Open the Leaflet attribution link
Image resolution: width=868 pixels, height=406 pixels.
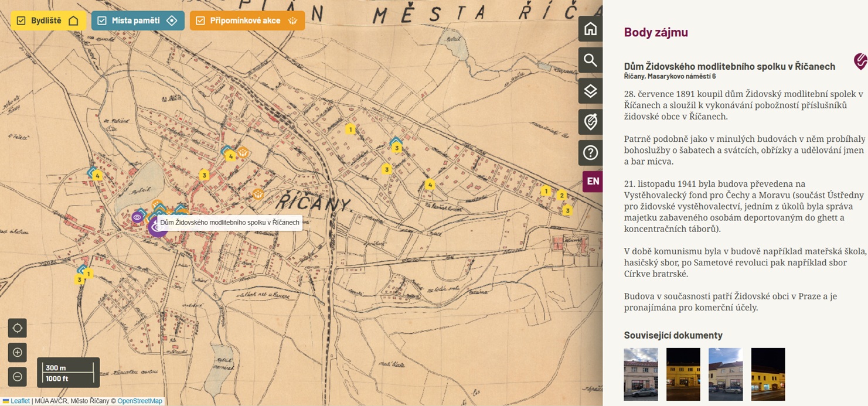pos(20,401)
